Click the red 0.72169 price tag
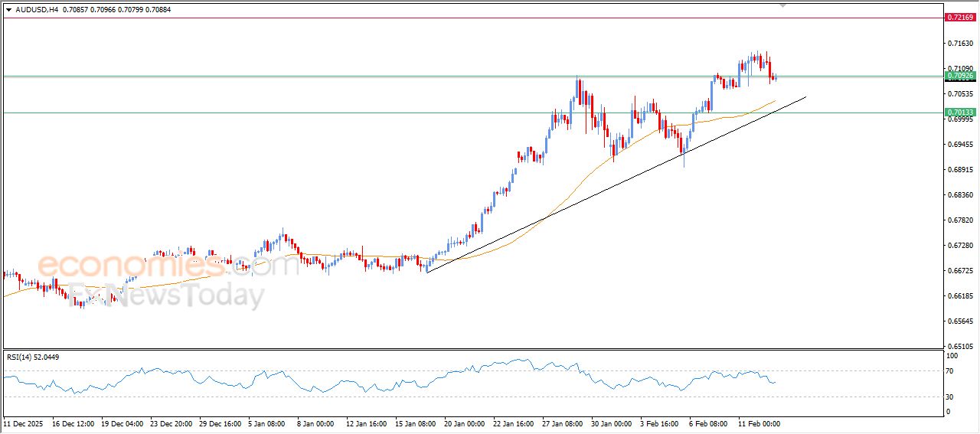The height and width of the screenshot is (434, 980). coord(960,17)
